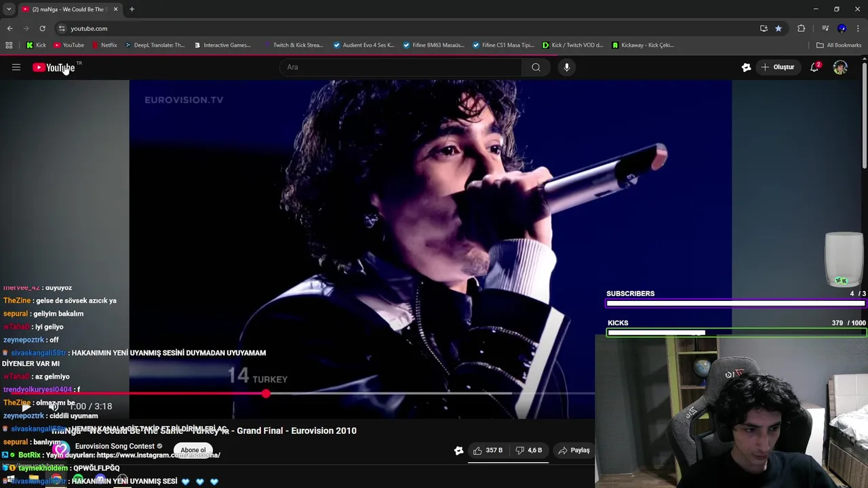This screenshot has height=488, width=868.
Task: Open the media controls icon in the Chrome toolbar
Action: [825, 28]
